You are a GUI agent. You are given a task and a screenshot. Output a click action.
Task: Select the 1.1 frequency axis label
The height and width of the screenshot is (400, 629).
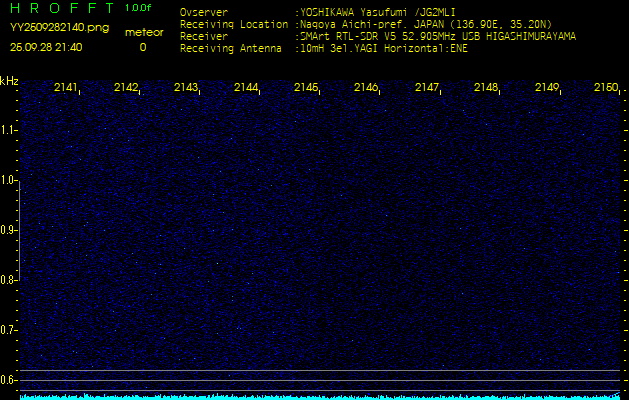coord(9,130)
